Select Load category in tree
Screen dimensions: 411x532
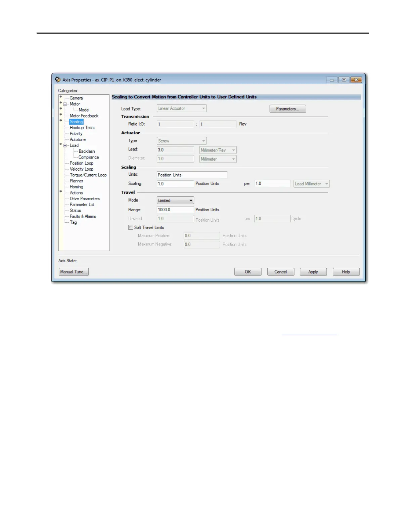[74, 145]
